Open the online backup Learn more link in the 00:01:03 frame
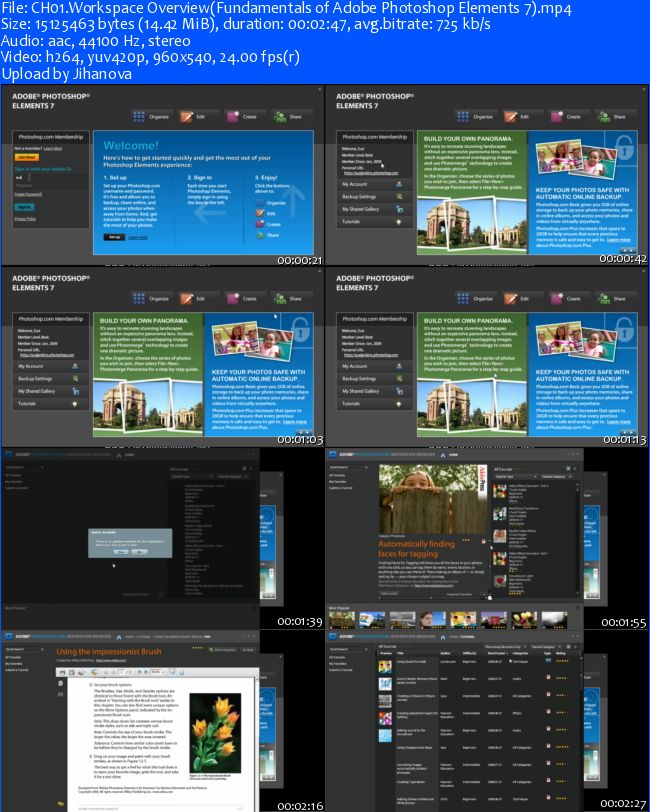This screenshot has height=812, width=650. pyautogui.click(x=294, y=422)
